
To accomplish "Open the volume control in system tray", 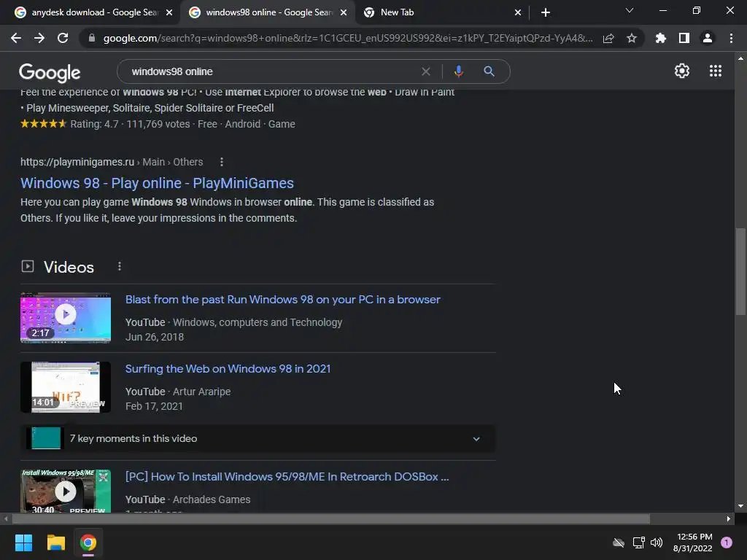I will (657, 542).
